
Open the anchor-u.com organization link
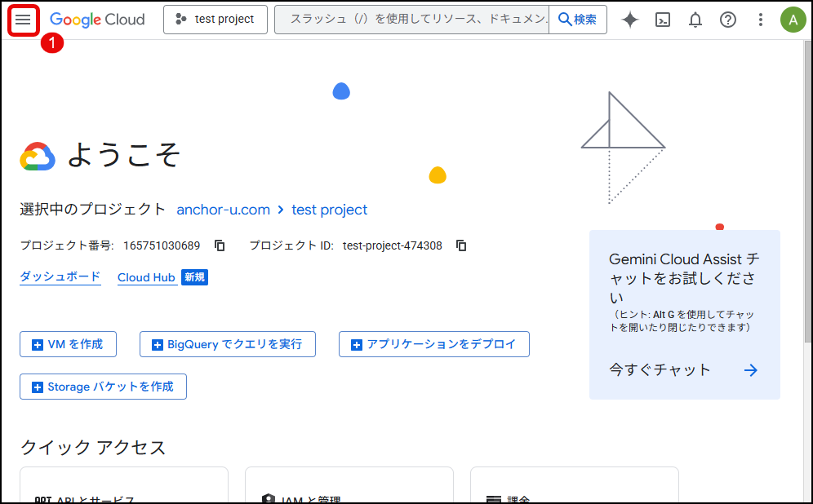(223, 210)
